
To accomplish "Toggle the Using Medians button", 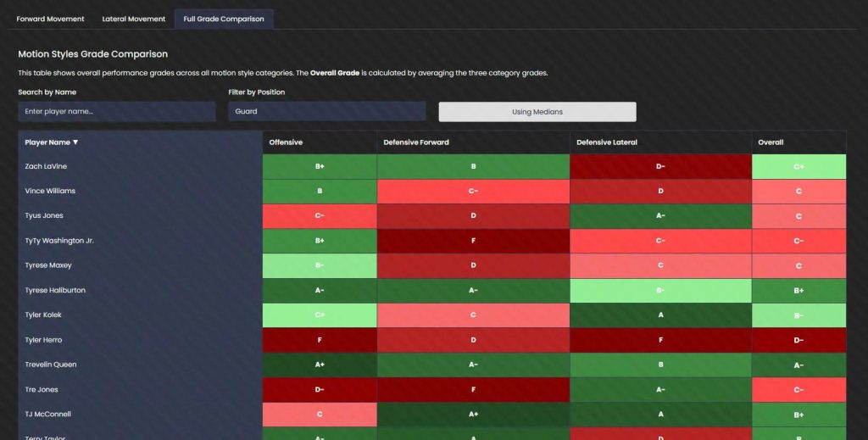I will pyautogui.click(x=537, y=112).
